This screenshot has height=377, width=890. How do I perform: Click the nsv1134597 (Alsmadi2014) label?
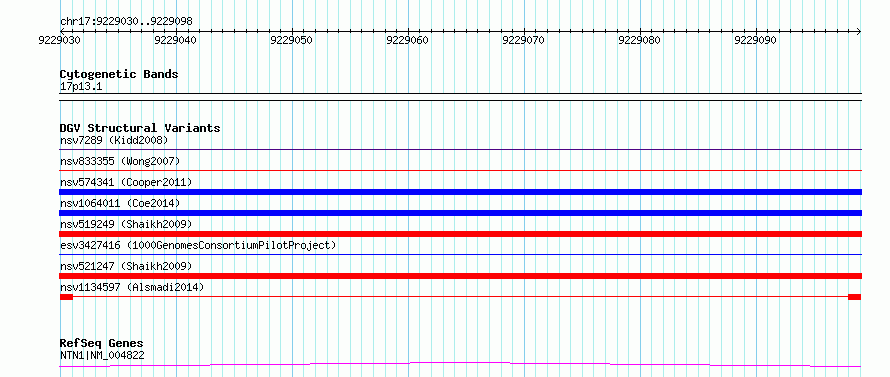(x=132, y=287)
